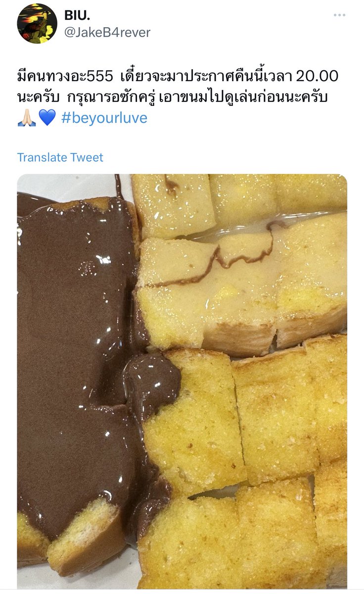Tap the 20.00 time in the tweet text
The image size is (364, 594).
319,77
